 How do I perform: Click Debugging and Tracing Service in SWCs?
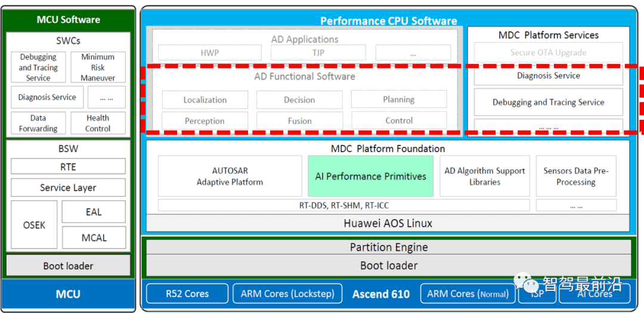(38, 67)
